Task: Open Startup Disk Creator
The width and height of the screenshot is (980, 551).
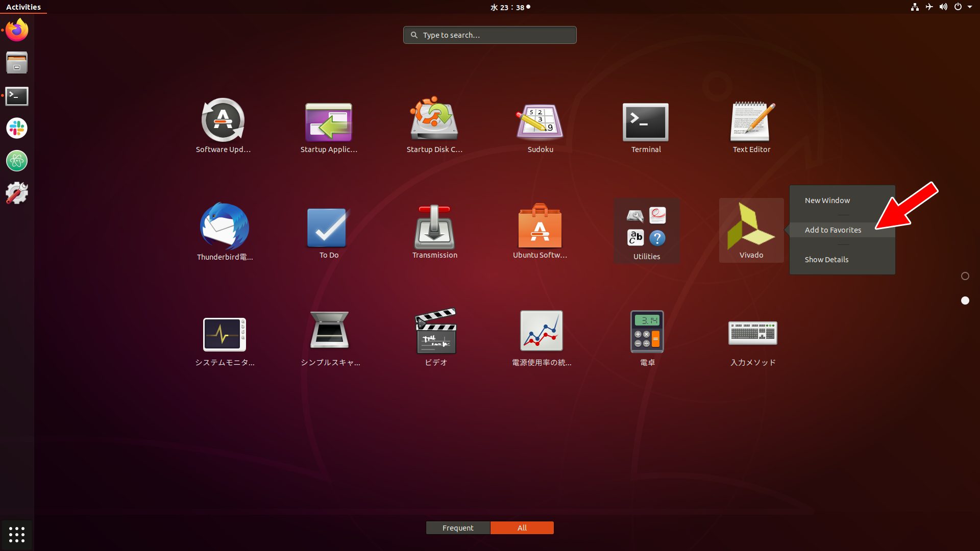Action: [x=434, y=122]
